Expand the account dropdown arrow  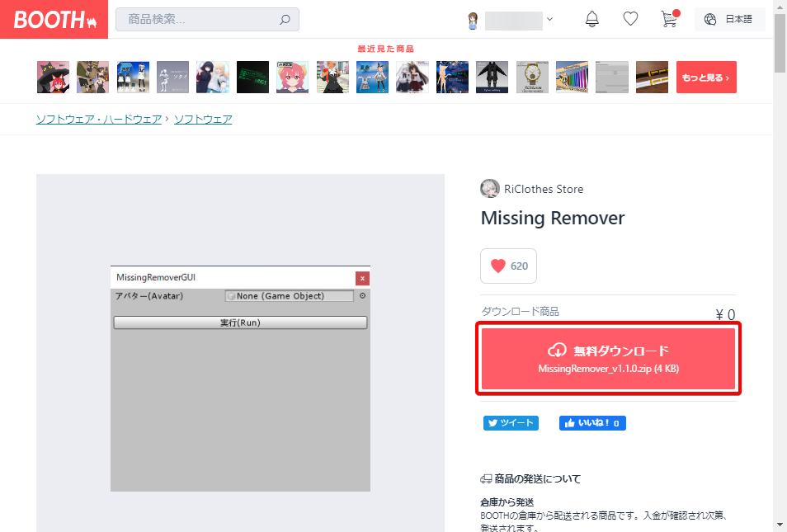point(550,19)
